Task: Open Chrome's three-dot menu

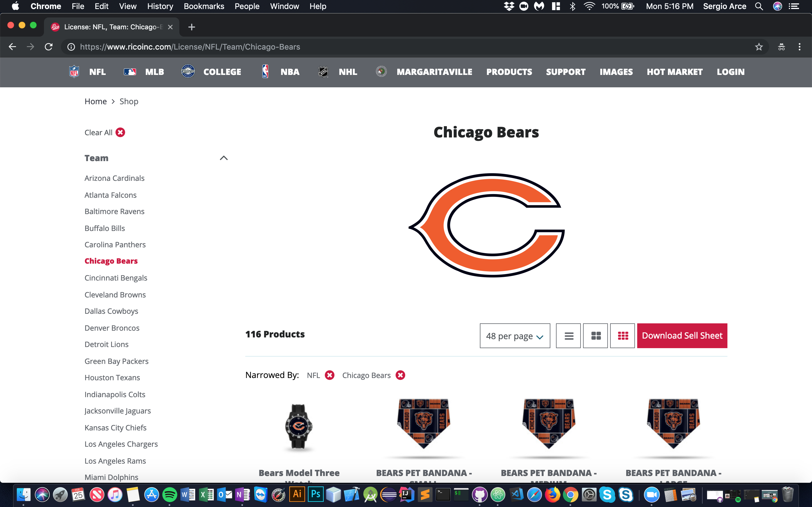Action: coord(799,47)
